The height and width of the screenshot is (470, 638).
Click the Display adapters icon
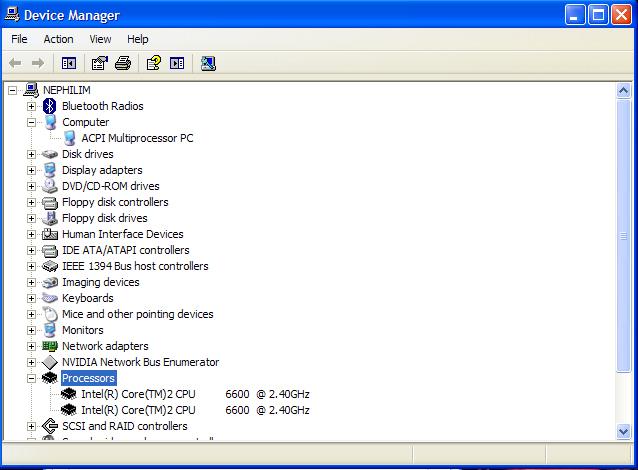[x=50, y=170]
